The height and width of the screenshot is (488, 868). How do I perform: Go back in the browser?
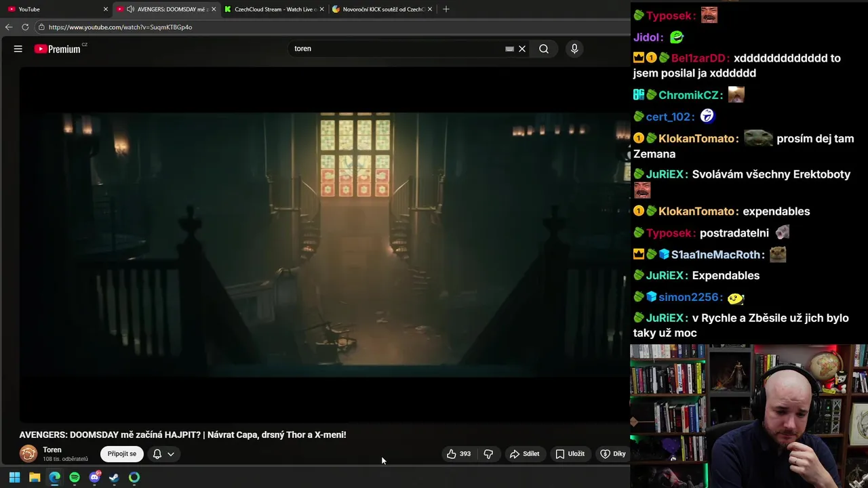[9, 27]
